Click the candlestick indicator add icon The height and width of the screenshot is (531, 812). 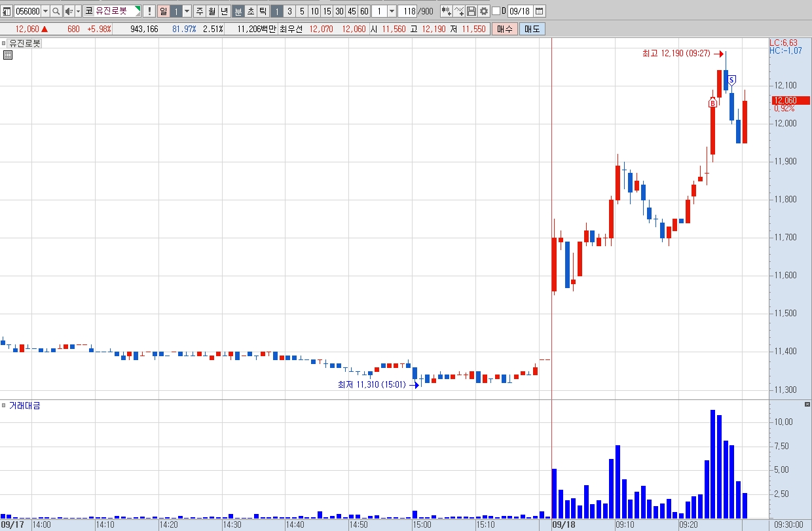(447, 11)
